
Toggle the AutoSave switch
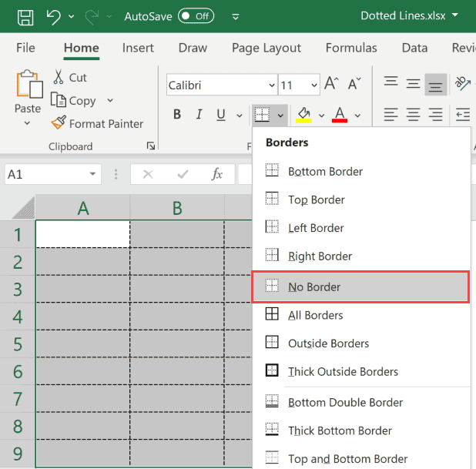196,16
